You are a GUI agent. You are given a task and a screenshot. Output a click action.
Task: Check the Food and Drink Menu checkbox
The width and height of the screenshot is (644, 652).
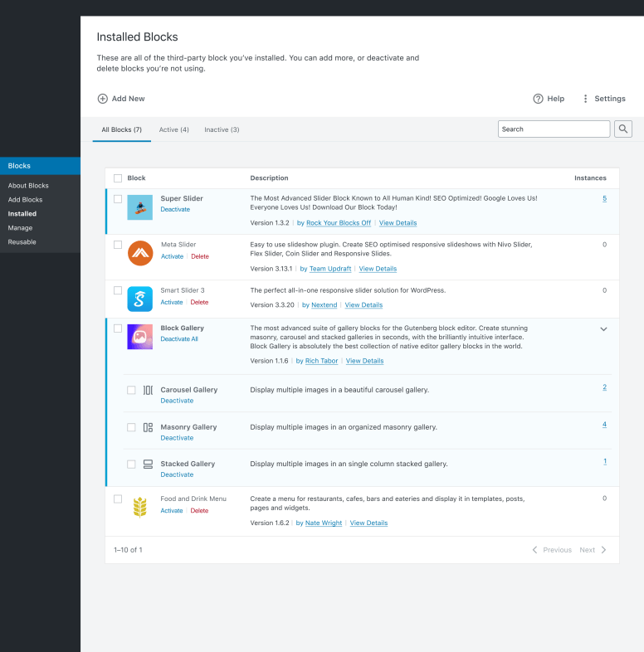click(118, 499)
